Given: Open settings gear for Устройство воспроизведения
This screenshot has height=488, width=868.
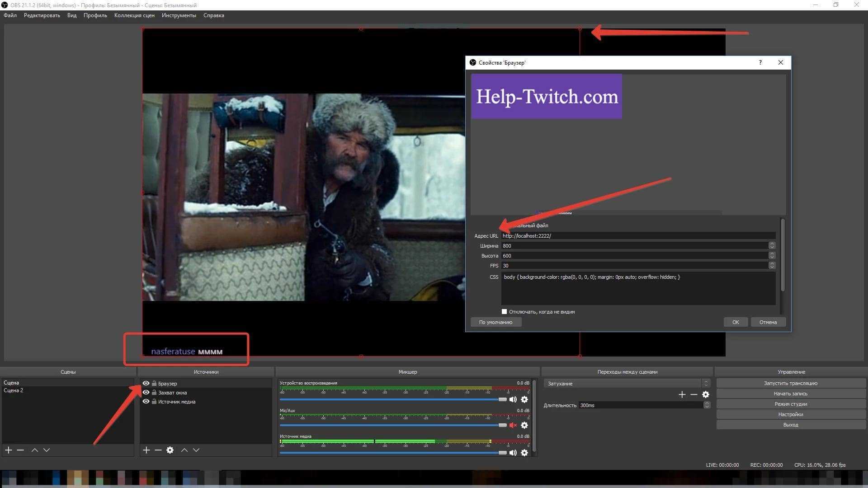Looking at the screenshot, I should (x=524, y=399).
